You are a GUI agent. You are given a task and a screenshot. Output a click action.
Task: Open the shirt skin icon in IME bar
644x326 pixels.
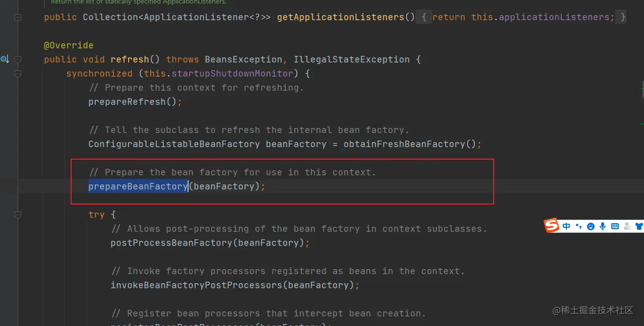coord(639,226)
